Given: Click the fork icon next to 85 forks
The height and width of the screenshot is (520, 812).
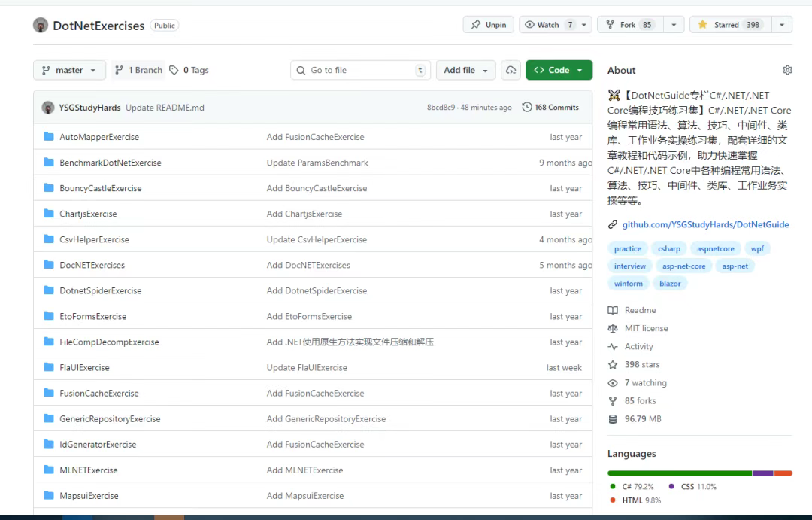Looking at the screenshot, I should [x=613, y=401].
